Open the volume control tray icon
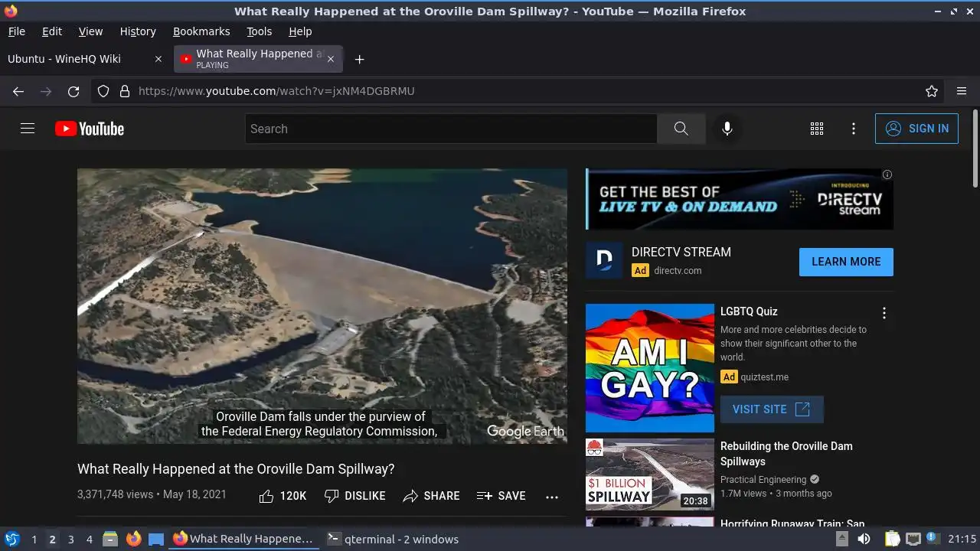Screen dimensions: 980x551 tap(864, 539)
